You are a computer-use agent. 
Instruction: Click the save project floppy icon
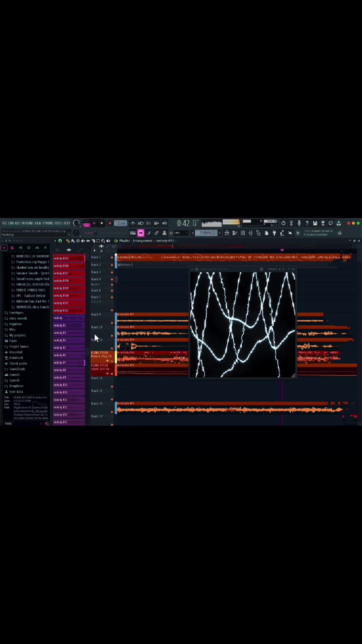(x=315, y=223)
